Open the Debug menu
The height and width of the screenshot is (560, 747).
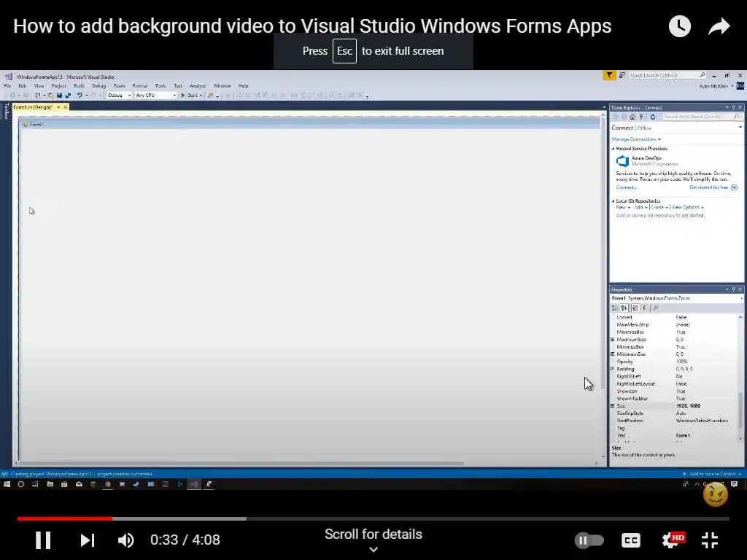pos(99,86)
